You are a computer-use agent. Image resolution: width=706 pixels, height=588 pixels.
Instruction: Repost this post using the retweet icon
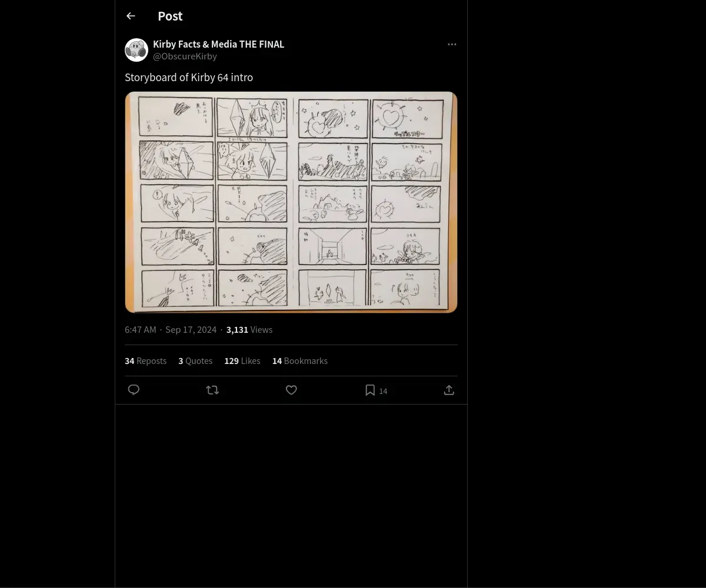pos(212,390)
